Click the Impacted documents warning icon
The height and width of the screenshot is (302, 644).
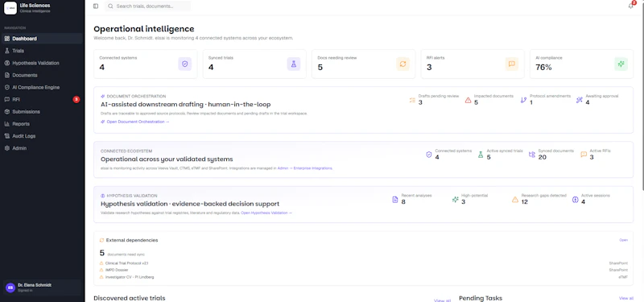pos(468,100)
